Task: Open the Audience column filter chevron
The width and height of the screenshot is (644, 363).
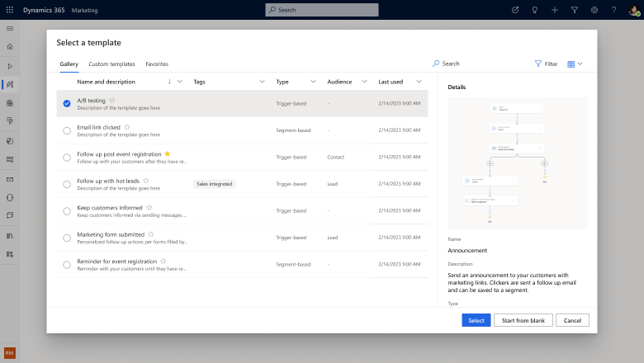Action: [365, 82]
